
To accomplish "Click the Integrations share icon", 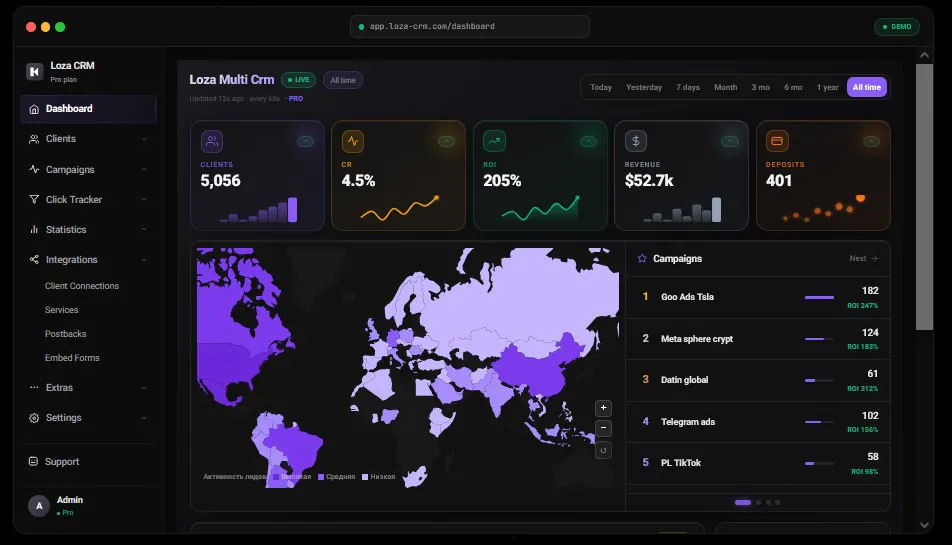I will [x=34, y=260].
